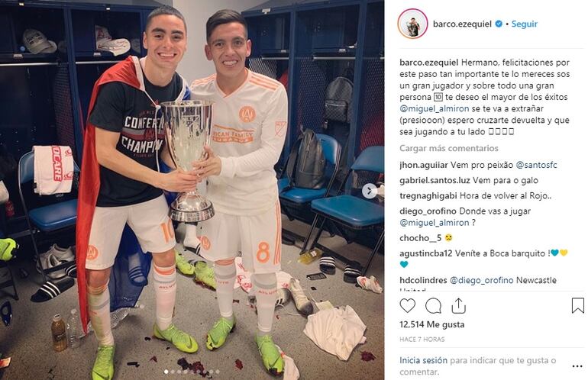Click the verified badge next to barco.ezequiel
Screen dimensions: 588x380
[499, 24]
